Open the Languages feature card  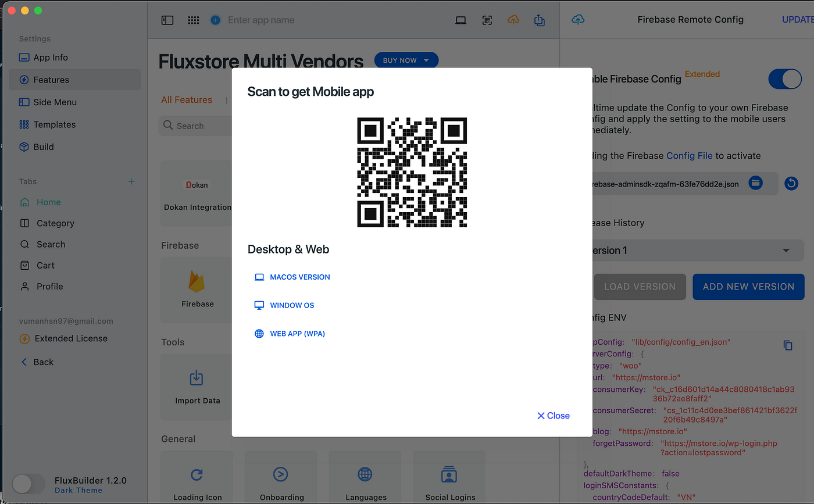366,477
